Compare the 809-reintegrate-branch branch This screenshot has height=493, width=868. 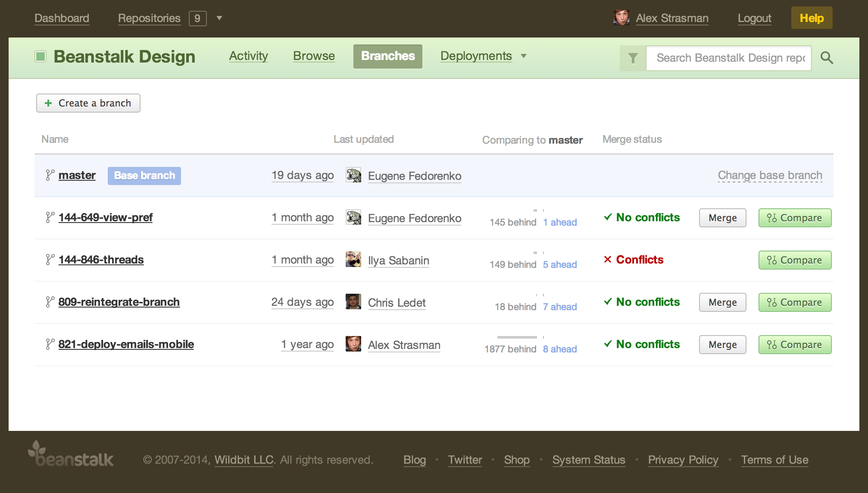click(x=795, y=302)
